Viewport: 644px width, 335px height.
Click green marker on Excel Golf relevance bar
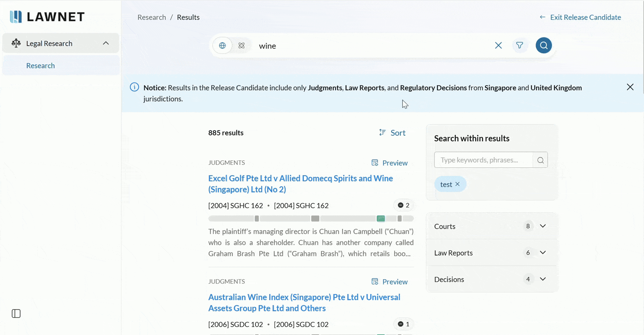381,219
